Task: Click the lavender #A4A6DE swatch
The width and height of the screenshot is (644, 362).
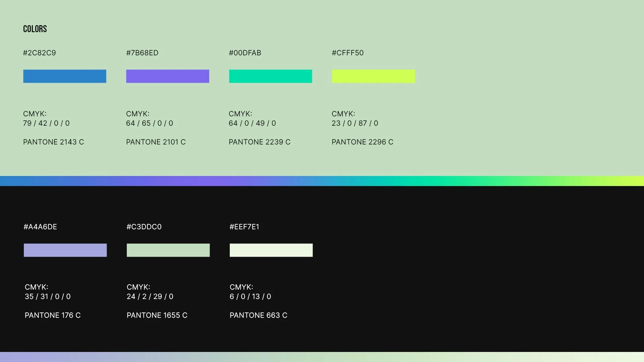Action: point(65,250)
